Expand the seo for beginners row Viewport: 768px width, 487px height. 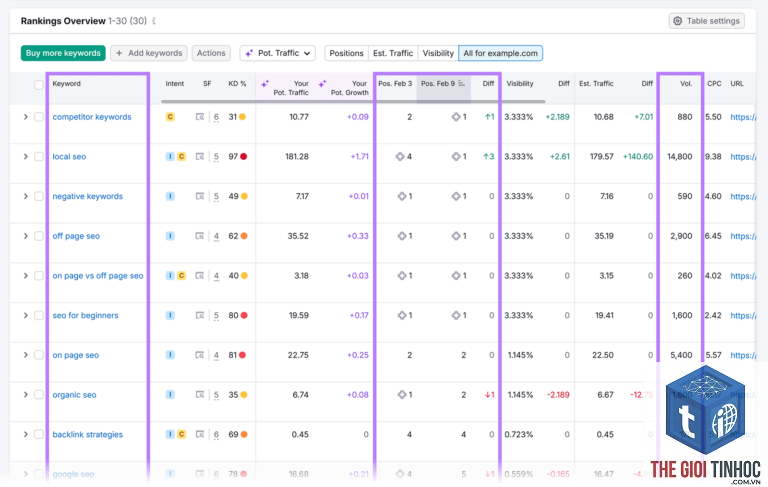click(25, 316)
